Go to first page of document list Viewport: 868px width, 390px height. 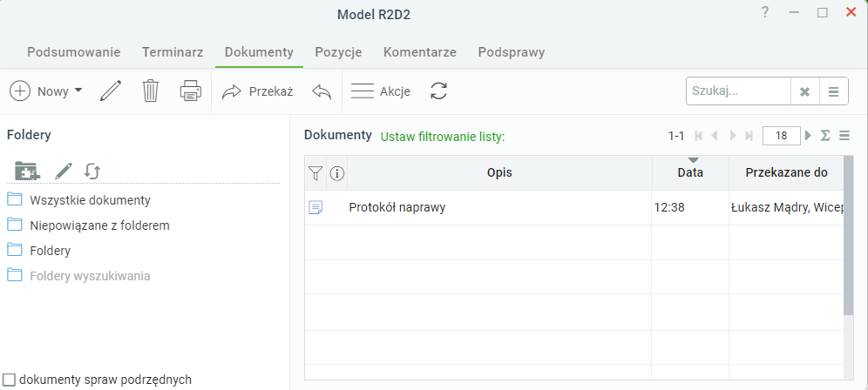click(x=698, y=136)
